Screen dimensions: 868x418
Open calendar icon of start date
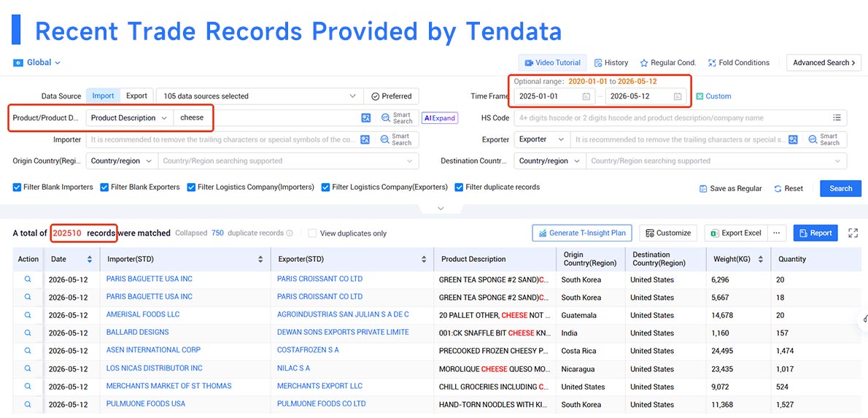(x=586, y=96)
